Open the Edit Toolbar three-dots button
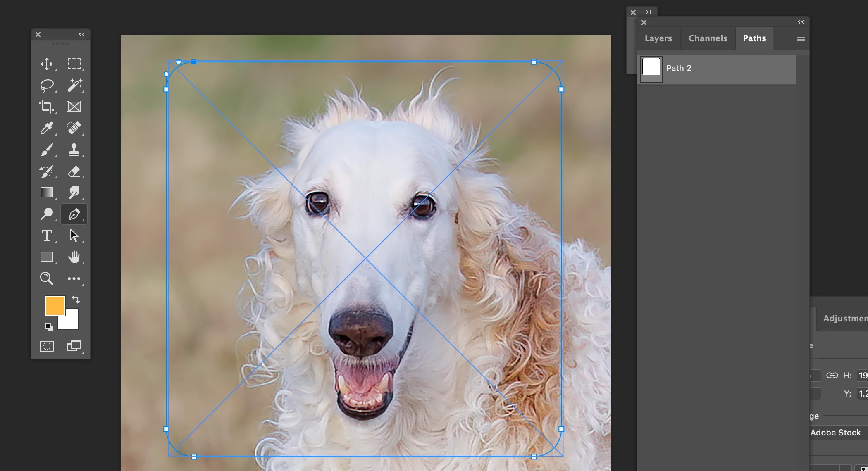Screen dimensions: 868x471 click(74, 279)
